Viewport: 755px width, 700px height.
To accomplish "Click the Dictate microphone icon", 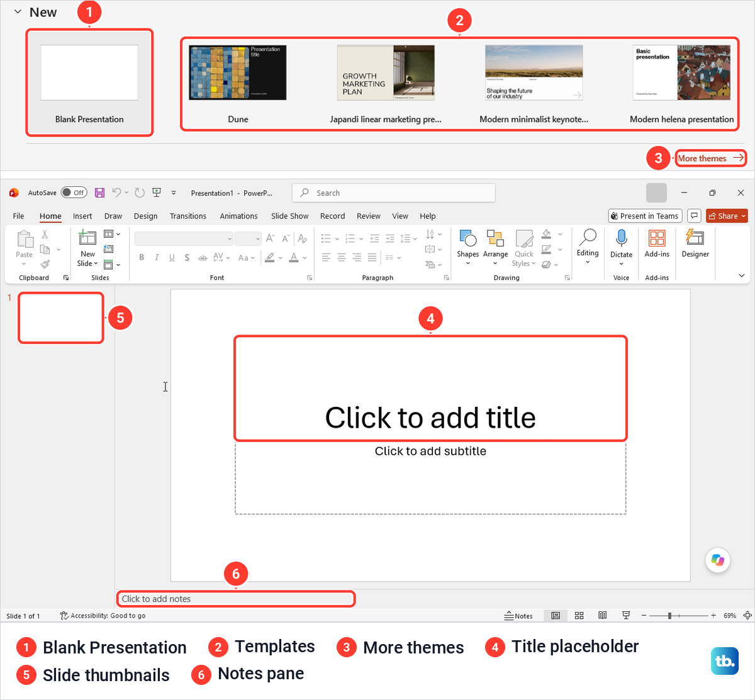I will (622, 238).
